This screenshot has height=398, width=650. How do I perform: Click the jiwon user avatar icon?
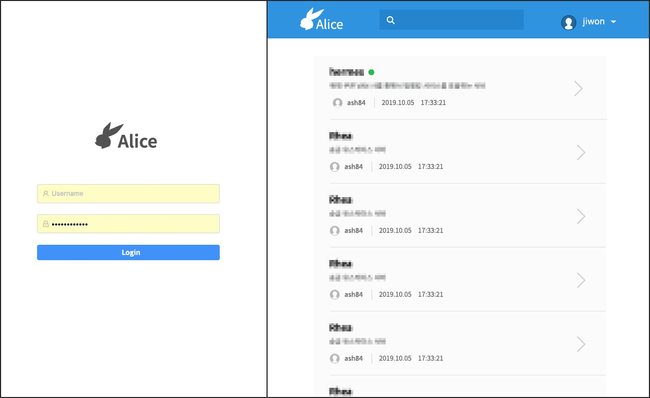pyautogui.click(x=568, y=22)
